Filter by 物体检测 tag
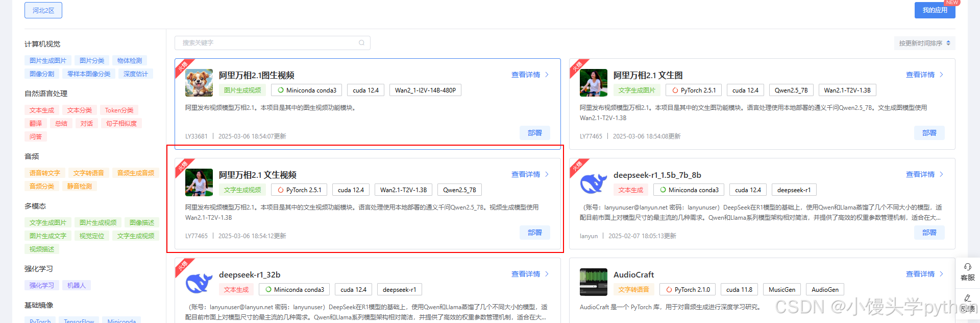 (x=130, y=60)
